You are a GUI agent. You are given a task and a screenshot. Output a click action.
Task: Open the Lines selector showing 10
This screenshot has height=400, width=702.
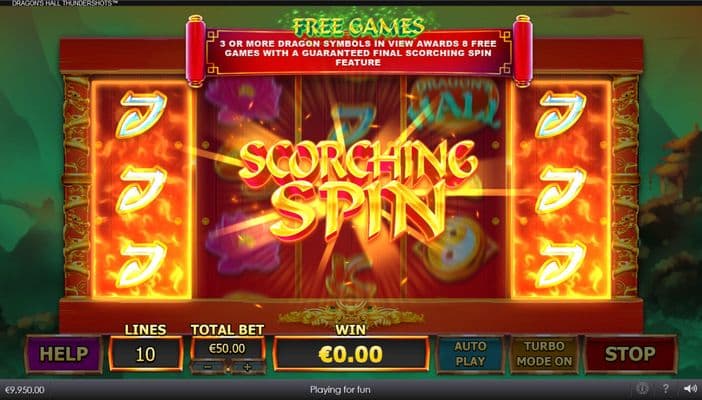pyautogui.click(x=146, y=354)
